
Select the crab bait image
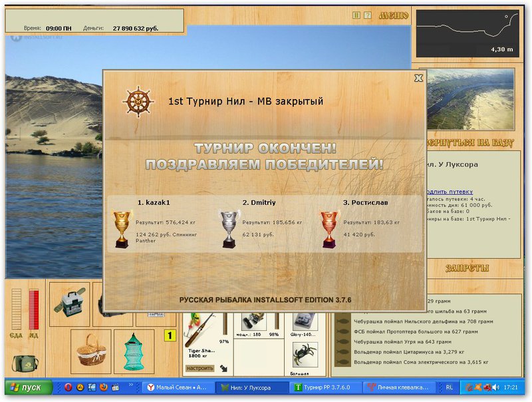point(305,355)
